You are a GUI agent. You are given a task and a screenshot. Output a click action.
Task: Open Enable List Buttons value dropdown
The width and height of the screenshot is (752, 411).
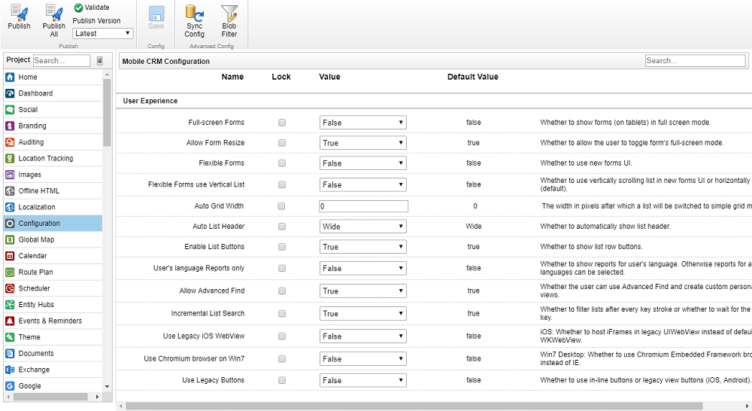pos(363,247)
